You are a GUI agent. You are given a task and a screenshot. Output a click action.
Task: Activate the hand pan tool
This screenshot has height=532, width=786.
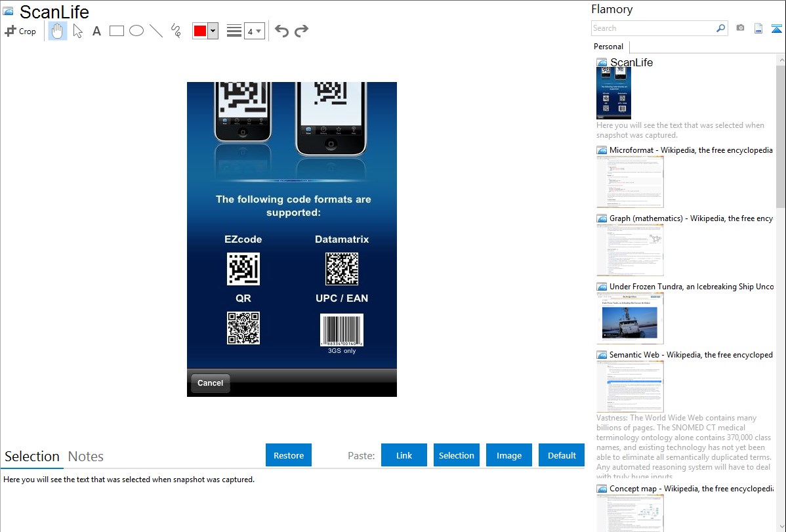click(58, 31)
